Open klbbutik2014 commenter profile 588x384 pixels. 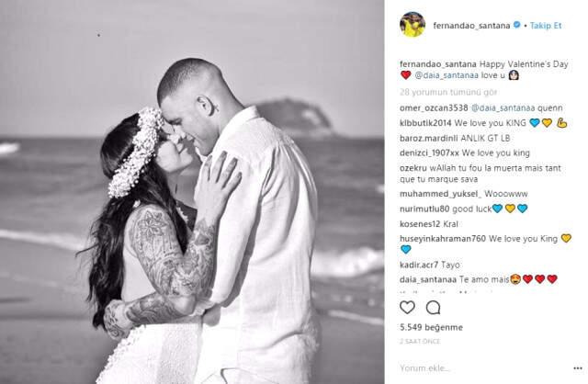[425, 123]
